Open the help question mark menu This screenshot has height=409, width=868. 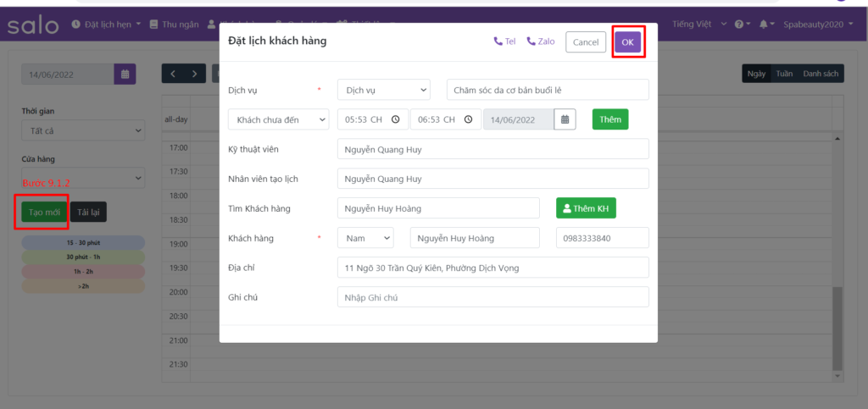[742, 25]
